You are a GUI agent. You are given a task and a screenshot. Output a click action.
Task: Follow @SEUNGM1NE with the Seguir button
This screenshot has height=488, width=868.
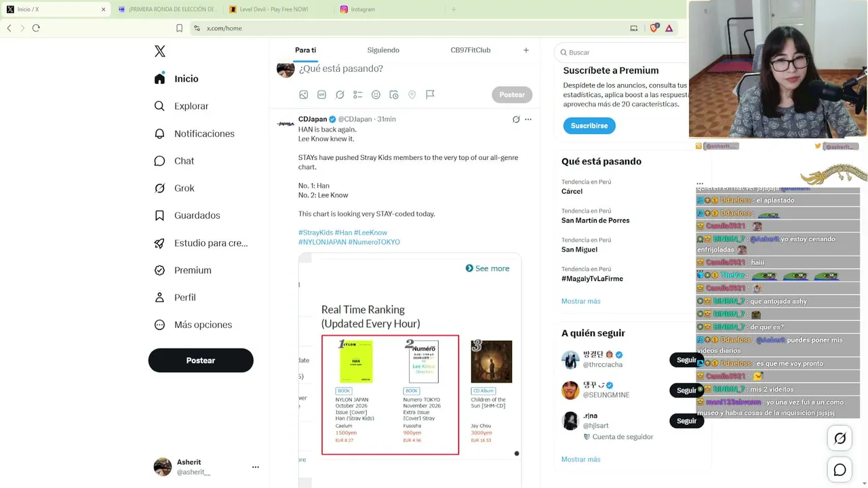tap(686, 390)
